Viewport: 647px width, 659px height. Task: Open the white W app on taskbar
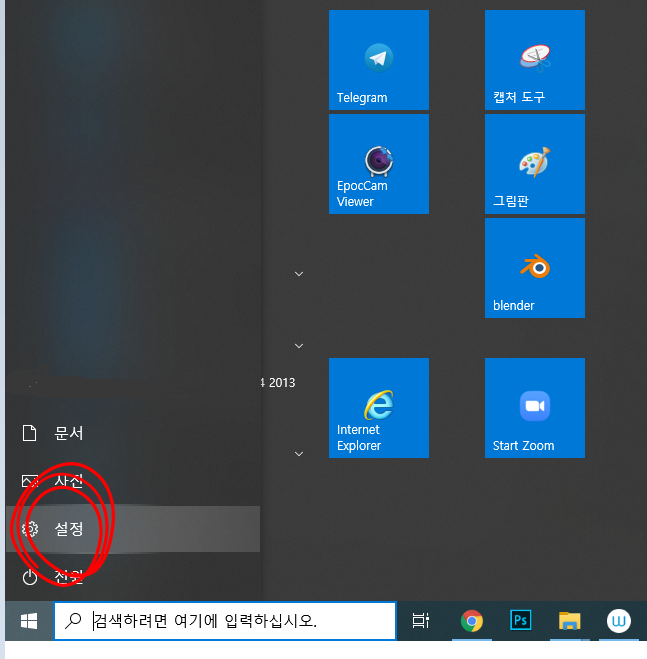coord(618,621)
